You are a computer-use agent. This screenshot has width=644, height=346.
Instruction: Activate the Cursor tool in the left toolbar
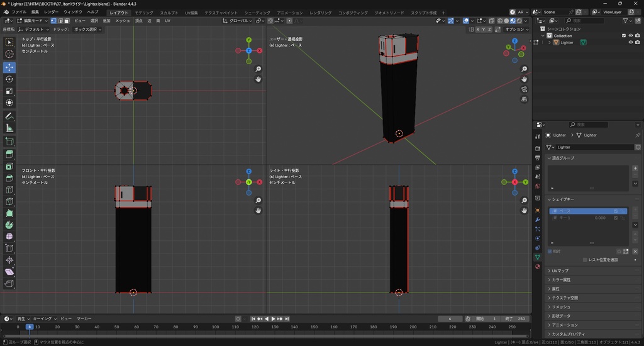9,54
